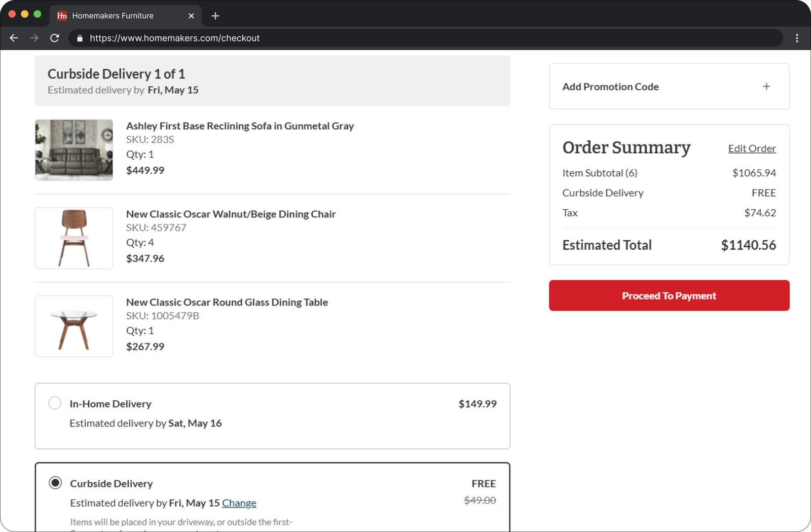Image resolution: width=811 pixels, height=532 pixels.
Task: Open the Ashley Reclining Sofa thumbnail
Action: [x=74, y=150]
